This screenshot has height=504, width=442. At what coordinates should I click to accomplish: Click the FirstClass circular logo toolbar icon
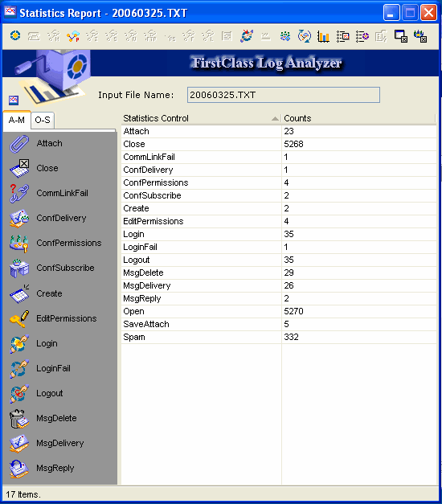(15, 35)
